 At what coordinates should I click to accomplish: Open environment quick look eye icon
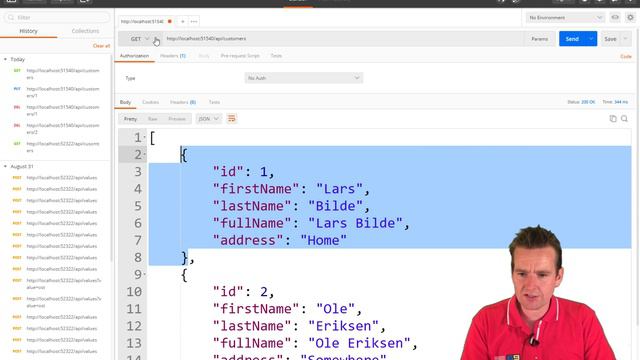point(615,18)
